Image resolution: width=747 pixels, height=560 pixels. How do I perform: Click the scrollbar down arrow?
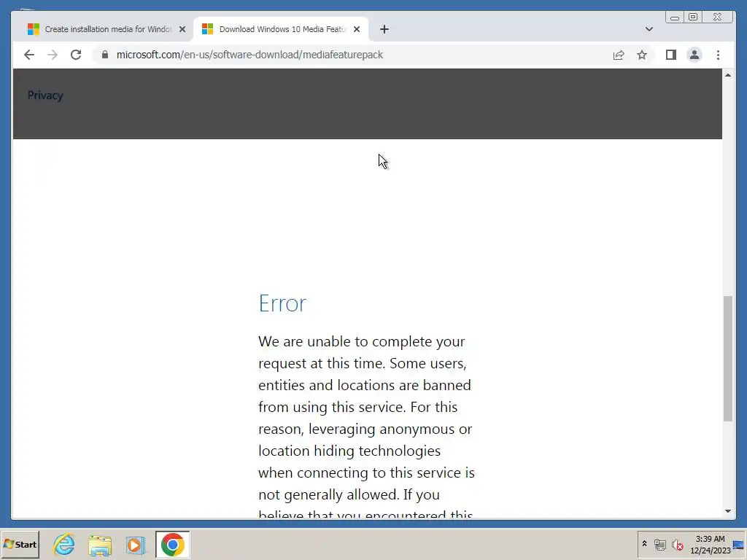tap(727, 511)
